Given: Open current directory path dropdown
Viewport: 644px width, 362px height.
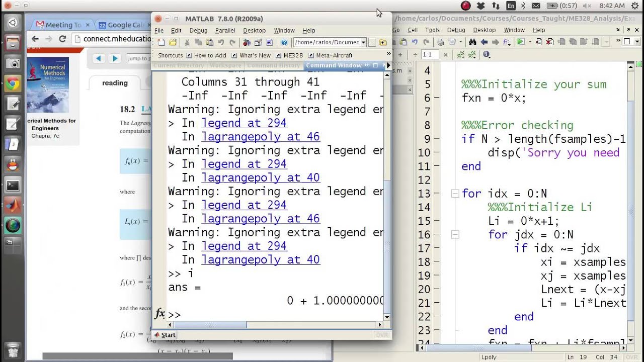Looking at the screenshot, I should click(x=363, y=43).
